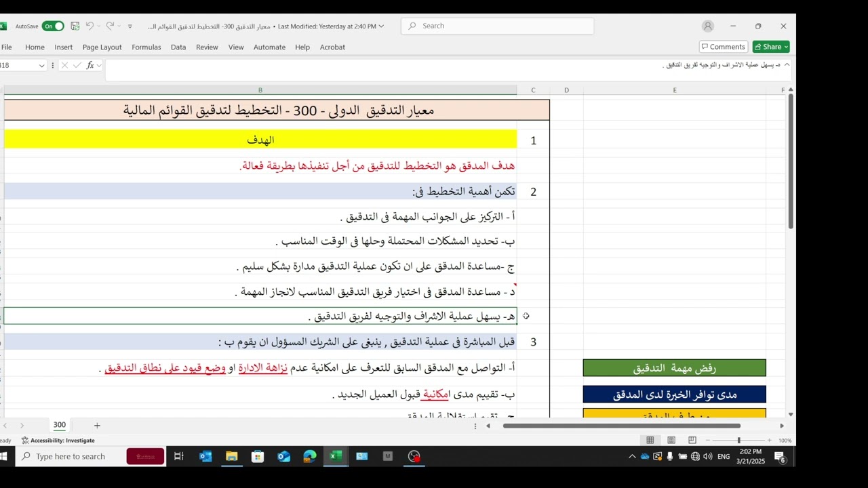Click the zoom slider in status bar
This screenshot has height=488, width=868.
739,441
